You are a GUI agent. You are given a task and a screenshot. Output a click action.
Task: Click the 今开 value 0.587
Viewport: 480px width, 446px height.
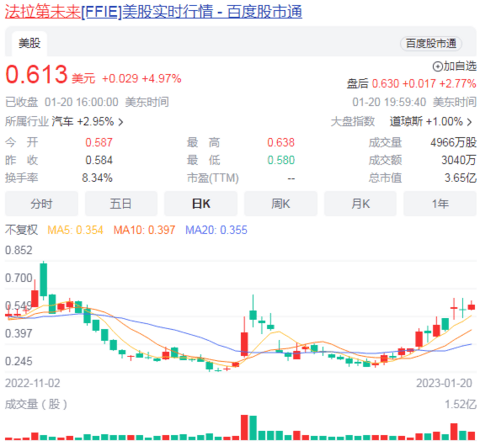point(99,143)
